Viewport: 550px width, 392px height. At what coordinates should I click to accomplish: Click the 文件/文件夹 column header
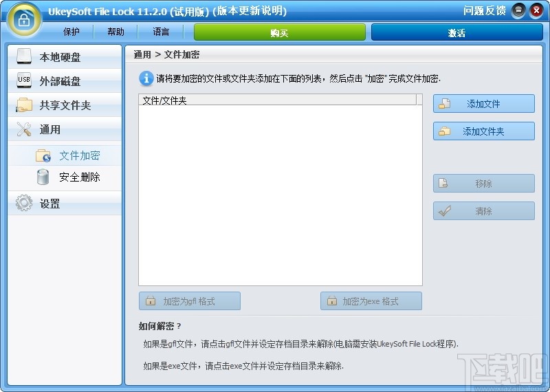(x=278, y=100)
